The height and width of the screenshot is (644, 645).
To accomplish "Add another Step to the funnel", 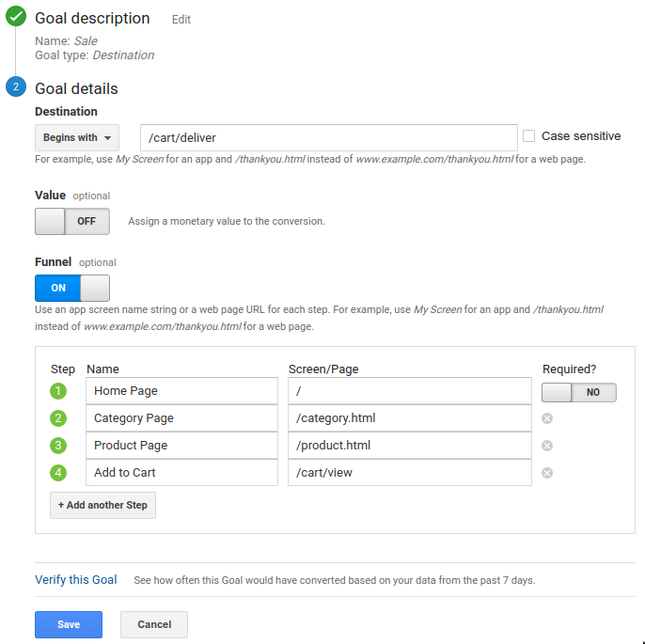I will point(102,505).
